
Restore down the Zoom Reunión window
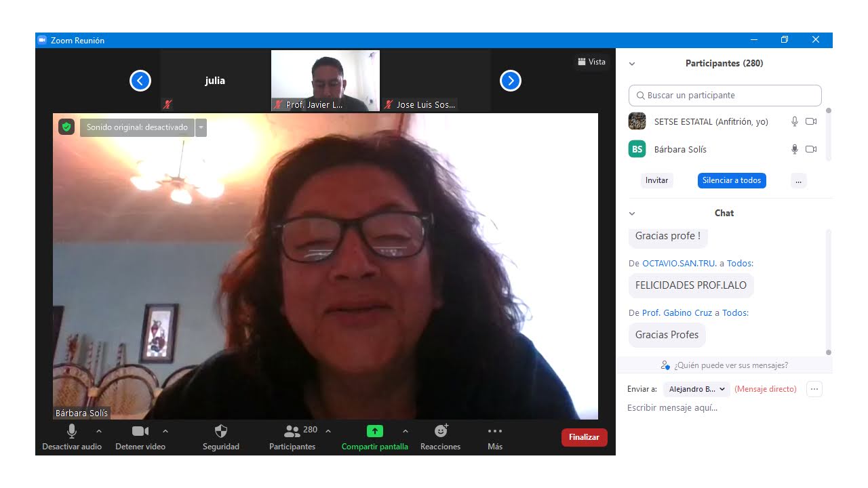click(x=785, y=40)
